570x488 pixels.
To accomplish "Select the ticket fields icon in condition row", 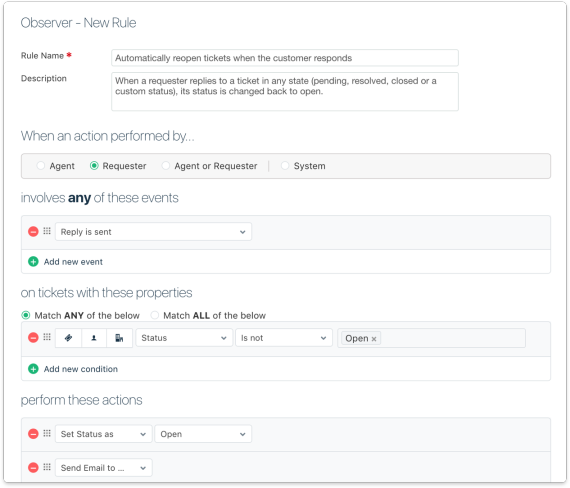I will point(68,338).
